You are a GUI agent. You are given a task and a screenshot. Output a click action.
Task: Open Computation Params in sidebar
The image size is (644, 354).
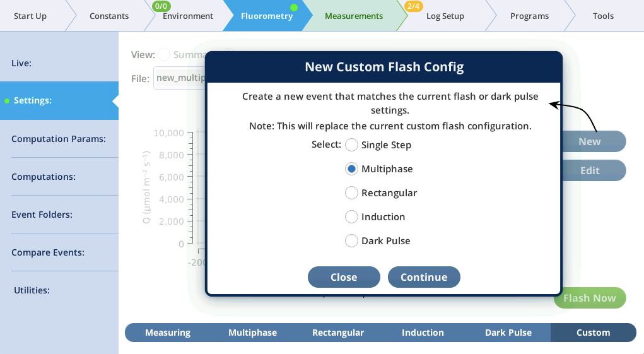[59, 139]
